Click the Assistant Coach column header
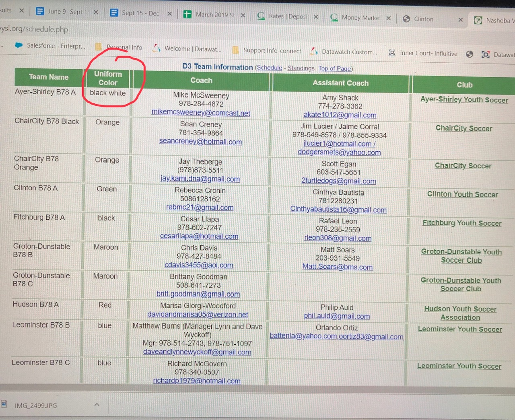The image size is (515, 420). click(x=341, y=83)
